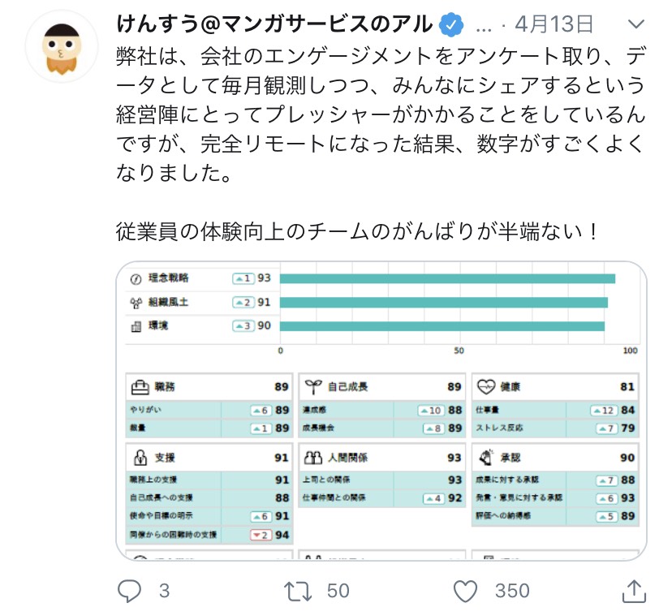Click the 組織風土 teal bar at 91
This screenshot has width=672, height=616.
pos(444,303)
